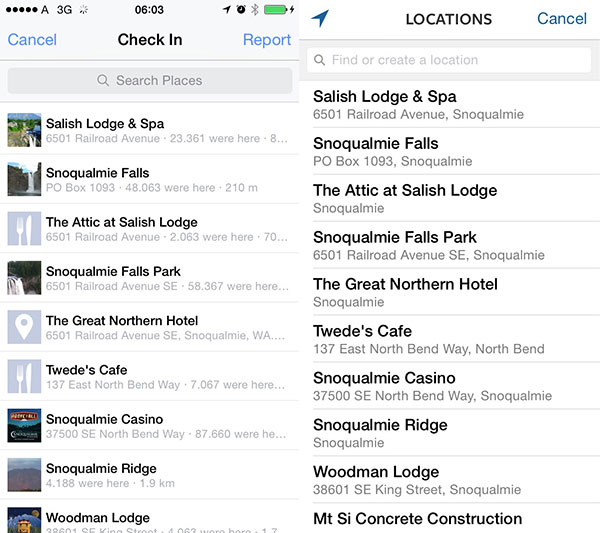Select Snoqualmie Falls in Check In list

[x=149, y=179]
